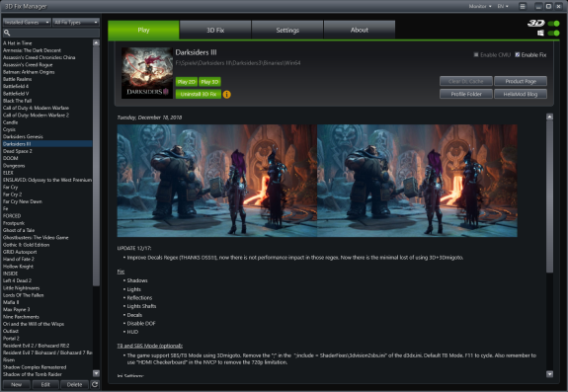Screen dimensions: 568x392
Task: Launch the game with Play 3D button
Action: pyautogui.click(x=209, y=82)
